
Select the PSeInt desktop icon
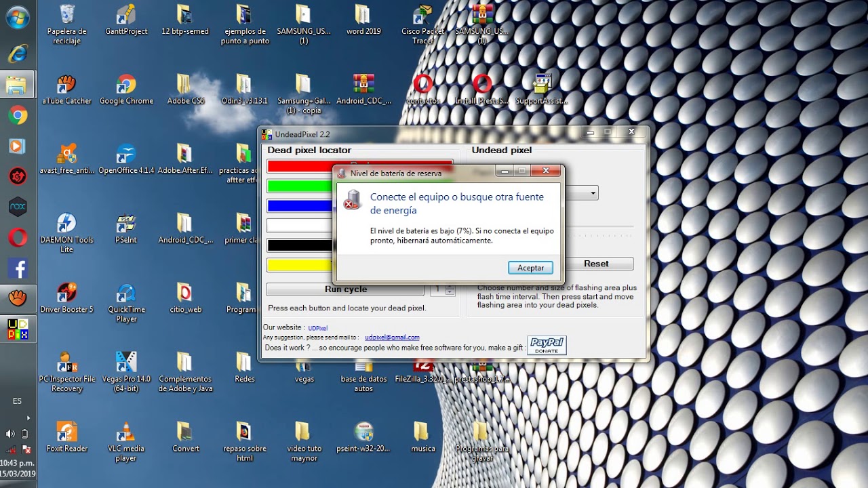pos(126,229)
